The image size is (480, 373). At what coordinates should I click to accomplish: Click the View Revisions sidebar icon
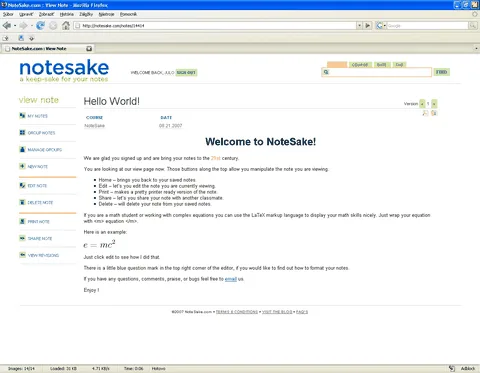click(22, 255)
